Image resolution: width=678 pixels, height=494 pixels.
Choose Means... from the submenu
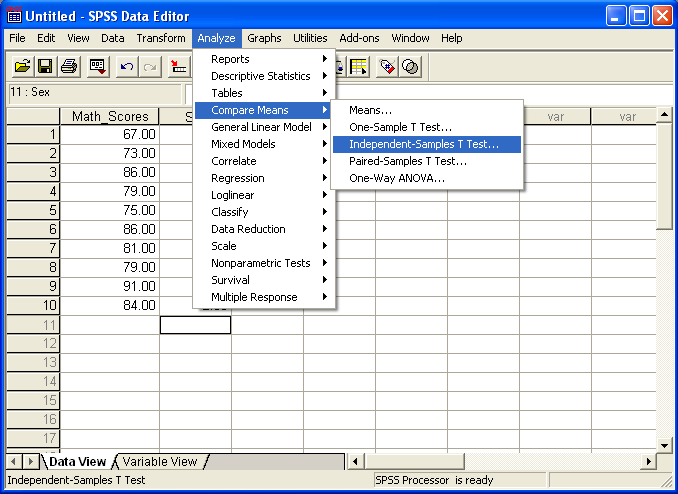pyautogui.click(x=427, y=110)
